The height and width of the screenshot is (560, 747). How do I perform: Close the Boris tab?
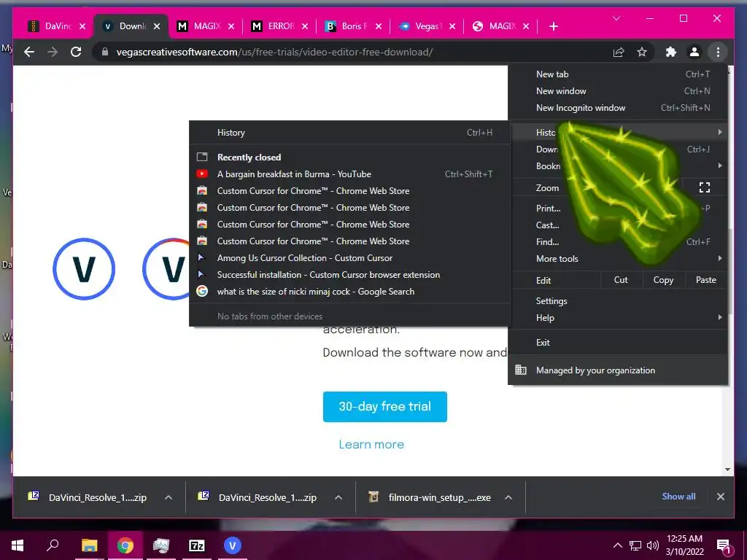click(x=379, y=26)
